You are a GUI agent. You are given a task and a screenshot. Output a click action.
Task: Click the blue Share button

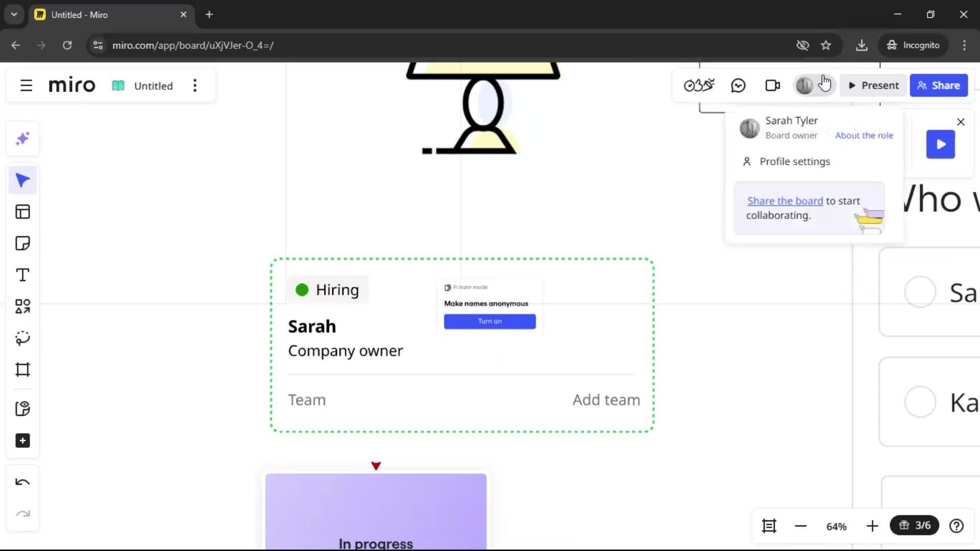tap(939, 85)
